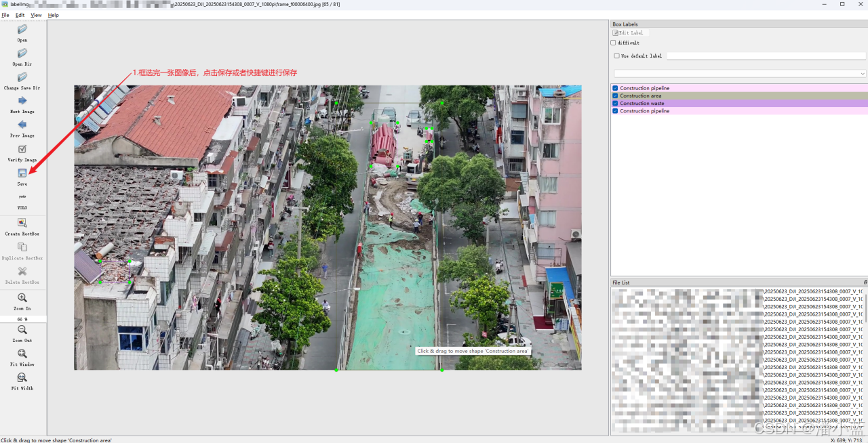This screenshot has height=443, width=868.
Task: Zoom In on the image
Action: pyautogui.click(x=22, y=301)
